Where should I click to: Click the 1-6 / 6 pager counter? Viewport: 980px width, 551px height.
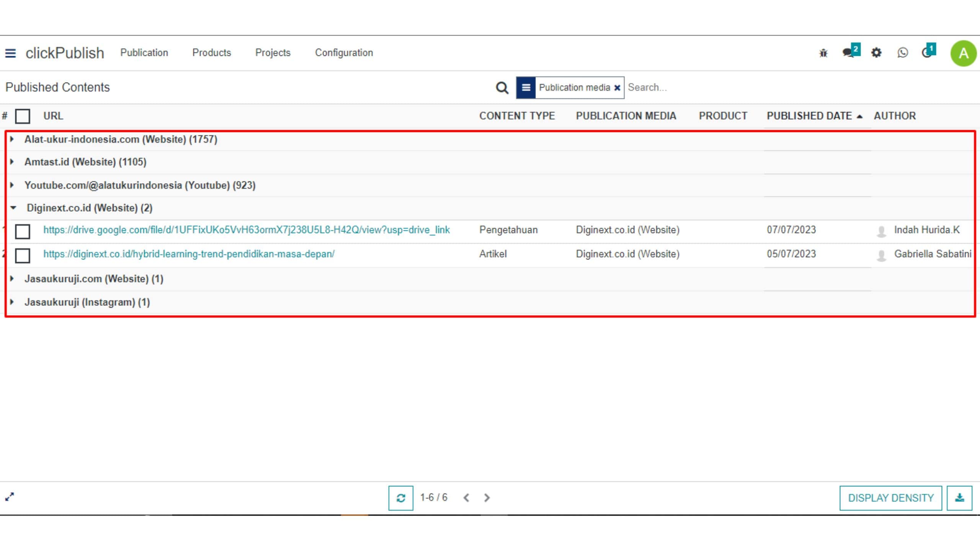pos(433,497)
